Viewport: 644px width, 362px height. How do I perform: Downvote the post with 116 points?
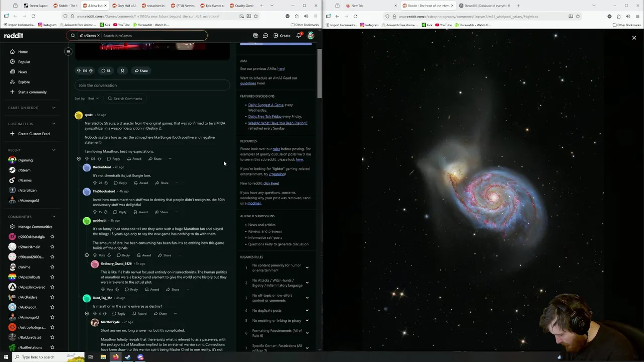(91, 71)
